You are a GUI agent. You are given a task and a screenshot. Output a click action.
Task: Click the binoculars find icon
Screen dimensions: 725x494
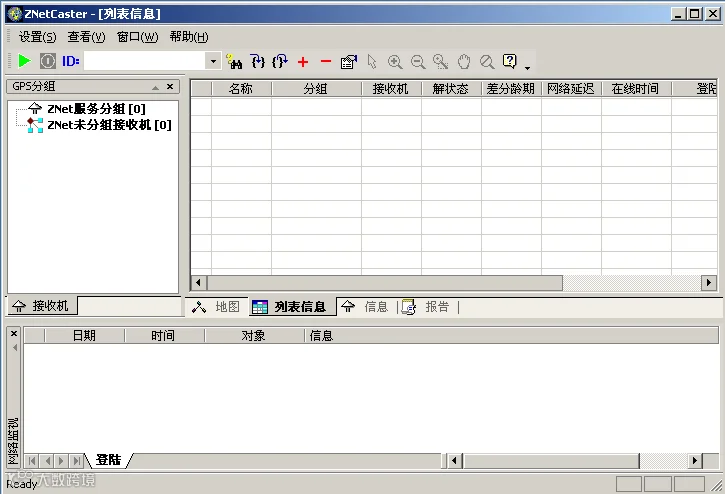tap(234, 62)
